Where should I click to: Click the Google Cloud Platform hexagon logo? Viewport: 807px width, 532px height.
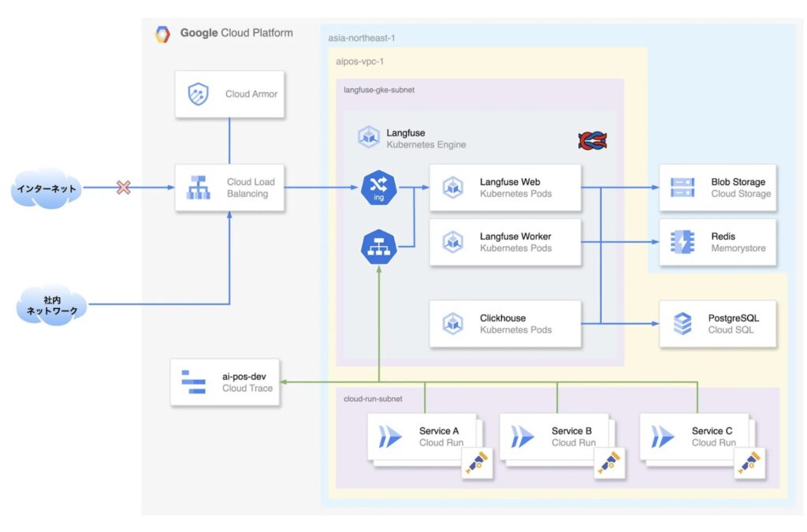tap(162, 34)
